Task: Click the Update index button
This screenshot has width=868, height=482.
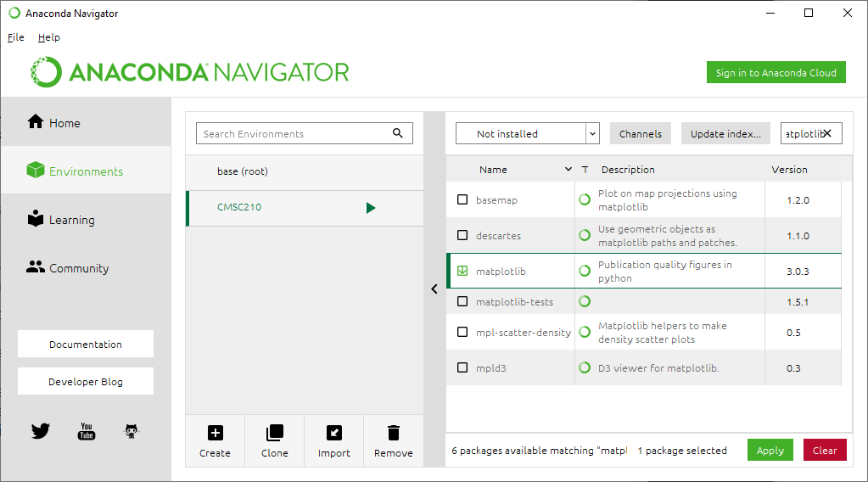Action: 725,133
